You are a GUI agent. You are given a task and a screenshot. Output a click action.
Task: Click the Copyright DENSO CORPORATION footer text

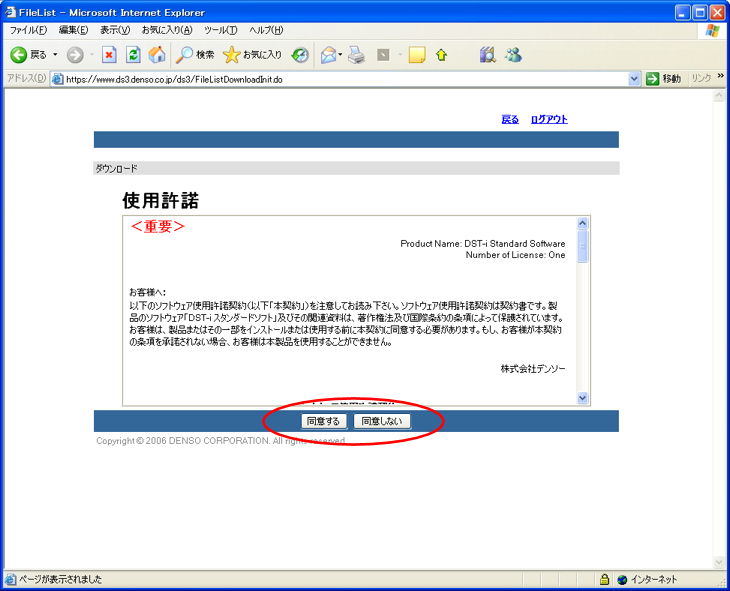[x=221, y=441]
